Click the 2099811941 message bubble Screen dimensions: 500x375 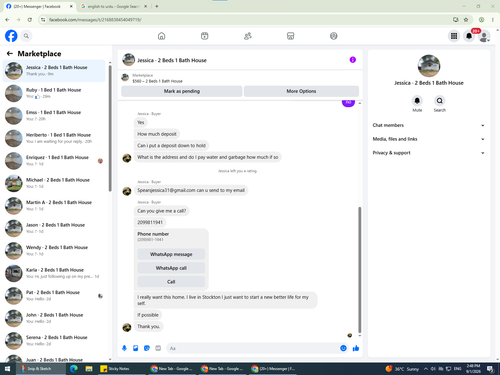pos(150,222)
